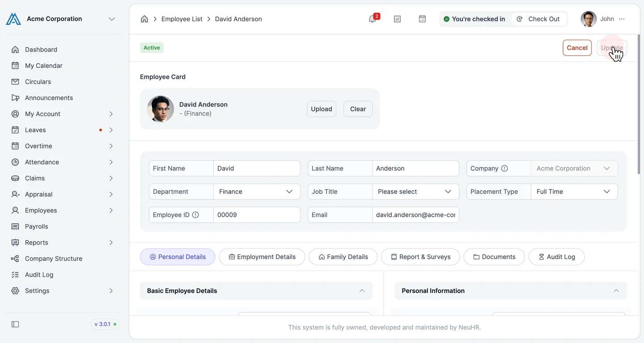Click Clear on the employee card
Screen dimensions: 644x343
point(358,109)
